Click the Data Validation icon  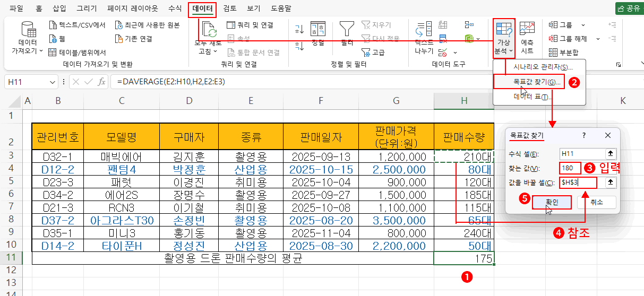pyautogui.click(x=443, y=52)
